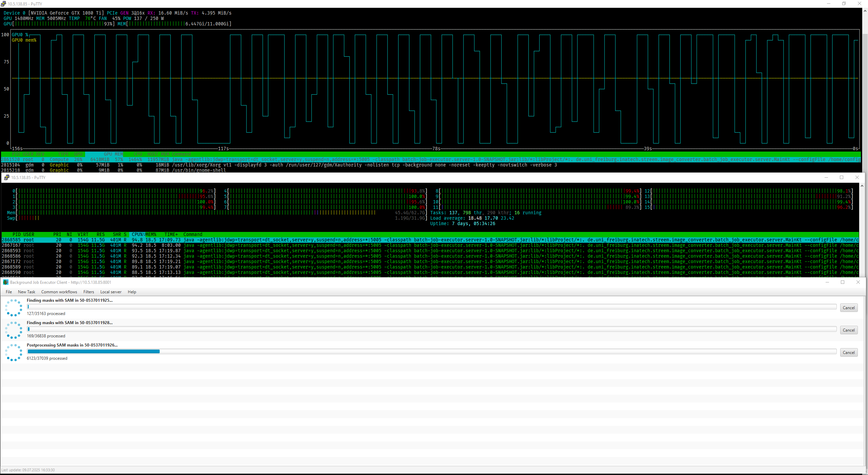Image resolution: width=868 pixels, height=475 pixels.
Task: Minimize the second PuTTY window
Action: pos(826,177)
